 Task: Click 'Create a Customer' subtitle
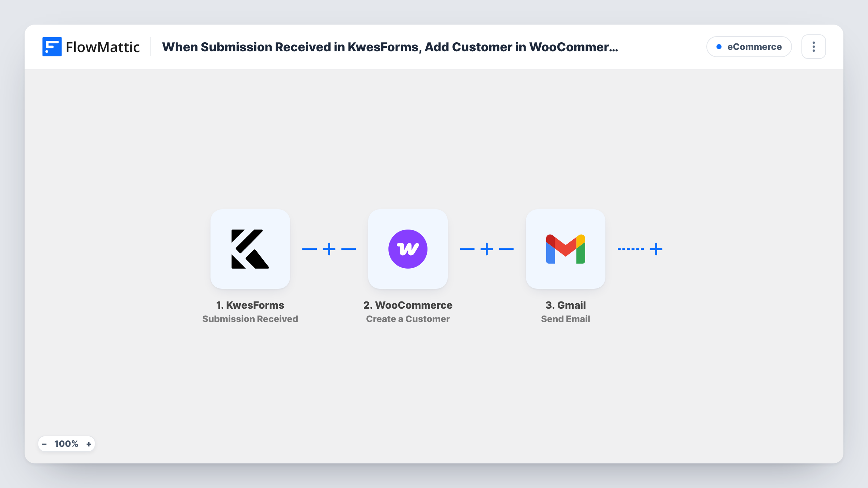tap(408, 319)
